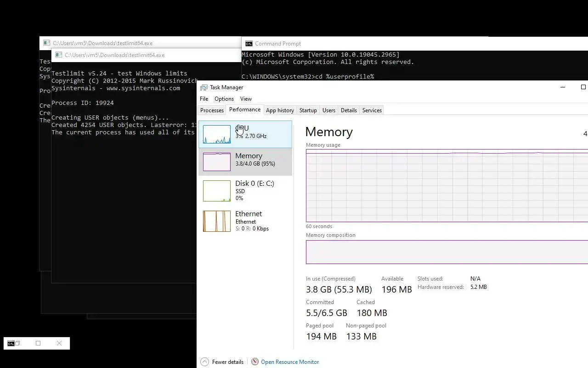Click the front testlimit64.exe window title icon
The height and width of the screenshot is (368, 588).
tap(58, 55)
